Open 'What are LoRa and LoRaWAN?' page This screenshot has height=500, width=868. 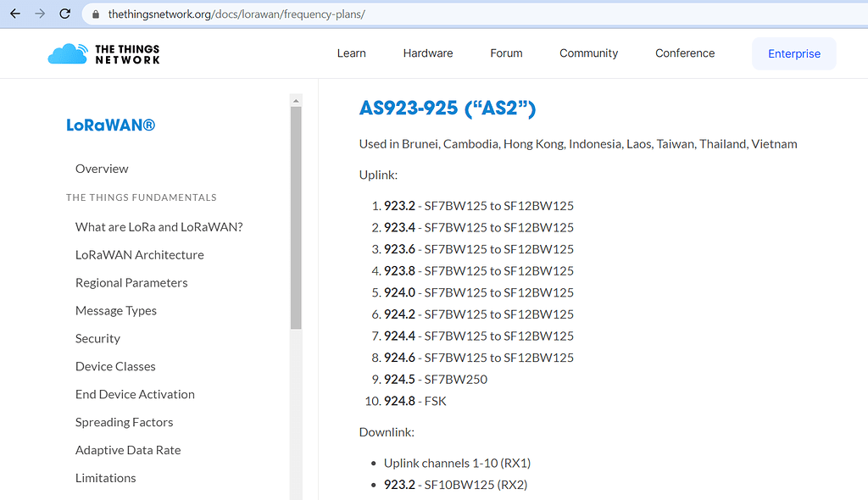[159, 226]
